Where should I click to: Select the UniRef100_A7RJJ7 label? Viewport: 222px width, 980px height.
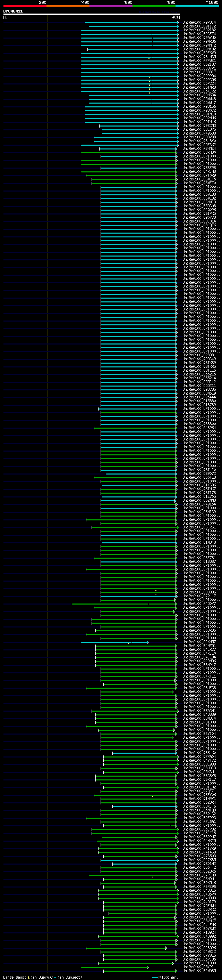pyautogui.click(x=199, y=596)
